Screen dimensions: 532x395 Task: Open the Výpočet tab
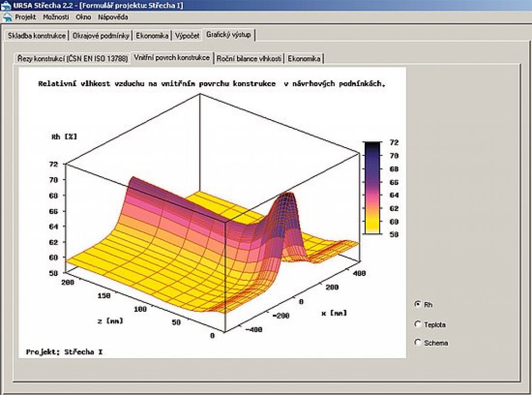(x=187, y=36)
